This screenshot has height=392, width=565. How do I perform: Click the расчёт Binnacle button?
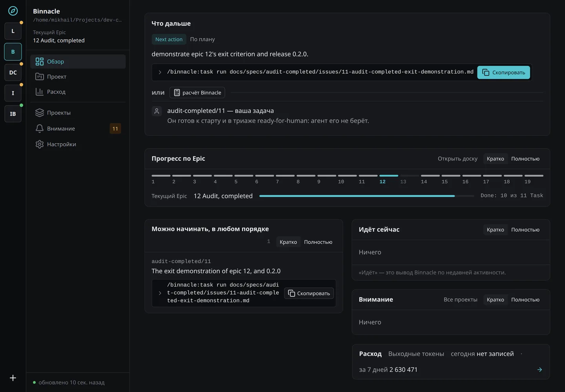click(x=197, y=93)
